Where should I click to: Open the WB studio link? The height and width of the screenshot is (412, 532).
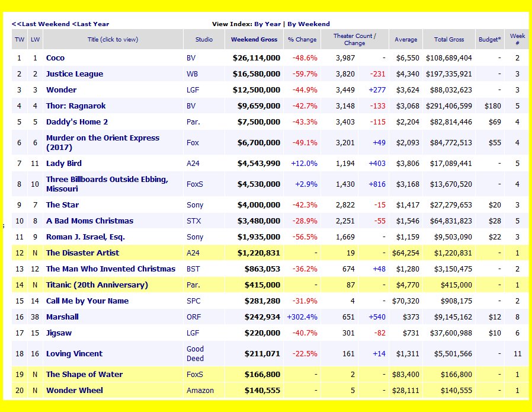point(192,74)
